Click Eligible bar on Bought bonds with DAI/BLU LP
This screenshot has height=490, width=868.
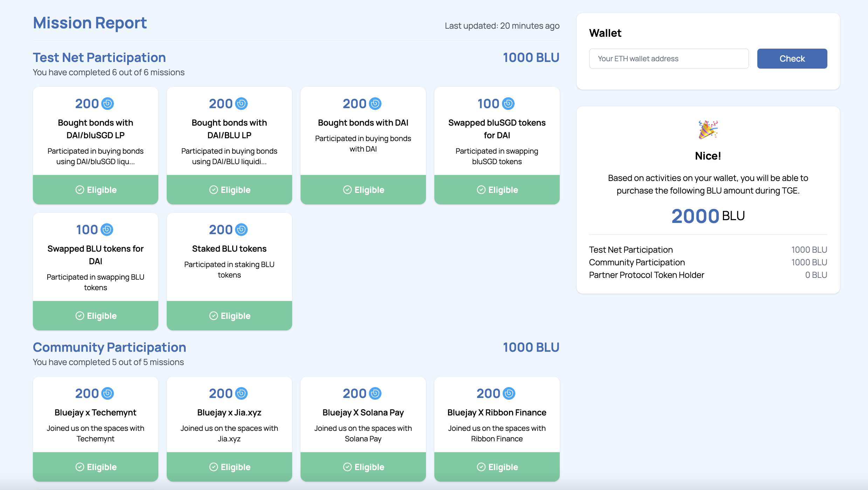point(229,190)
